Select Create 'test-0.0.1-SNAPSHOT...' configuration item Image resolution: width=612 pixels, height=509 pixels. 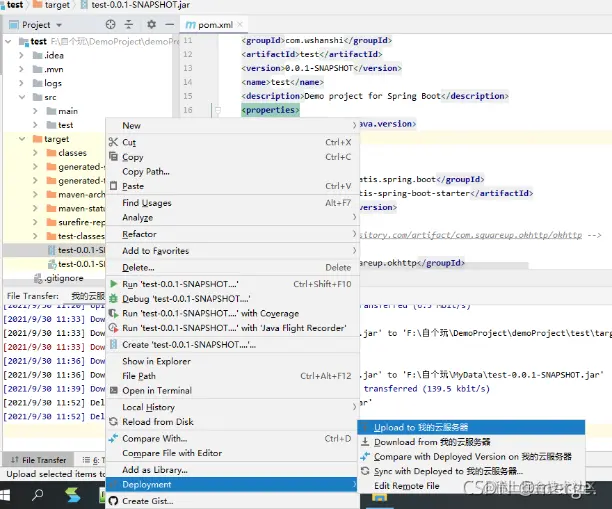click(233, 345)
